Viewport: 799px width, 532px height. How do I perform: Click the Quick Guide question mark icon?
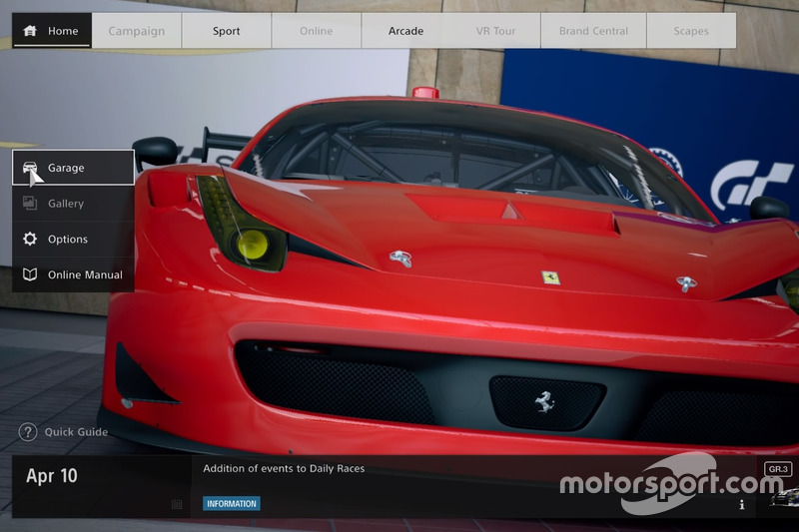click(28, 432)
